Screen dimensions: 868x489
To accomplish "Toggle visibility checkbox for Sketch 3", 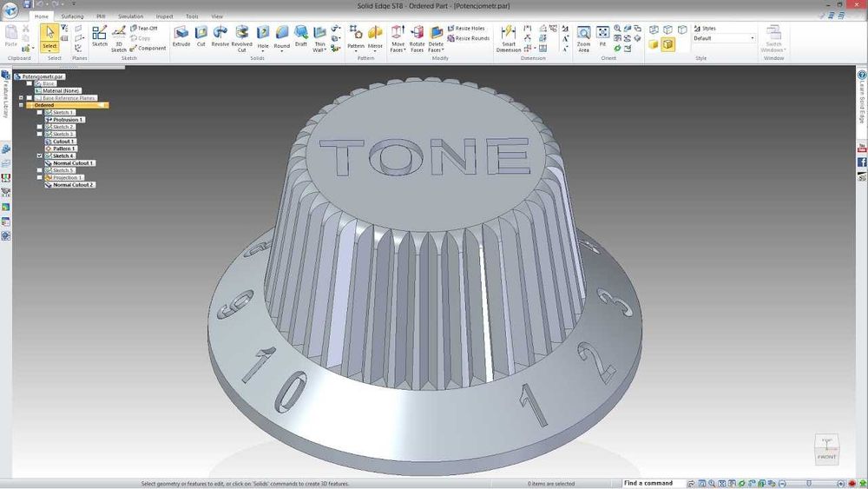I will (39, 134).
